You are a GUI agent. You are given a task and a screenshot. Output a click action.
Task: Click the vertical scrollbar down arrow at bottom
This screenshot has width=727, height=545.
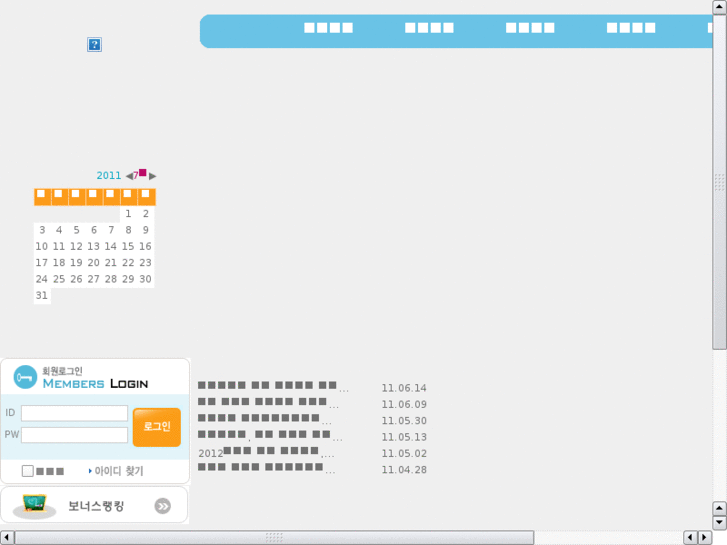[x=719, y=522]
